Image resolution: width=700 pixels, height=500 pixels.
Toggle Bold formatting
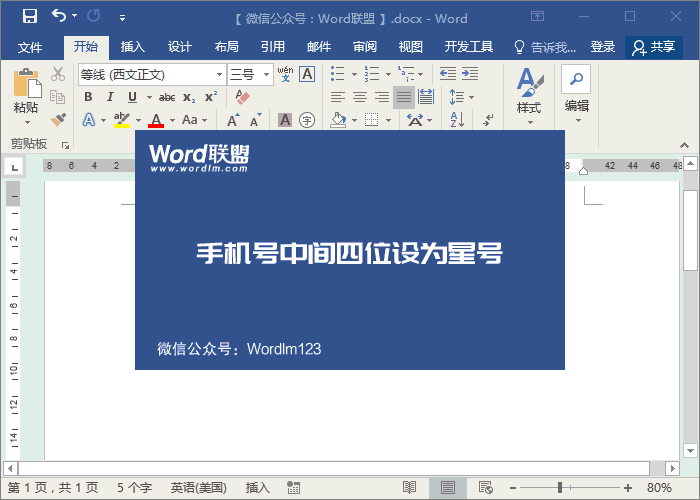coord(88,97)
